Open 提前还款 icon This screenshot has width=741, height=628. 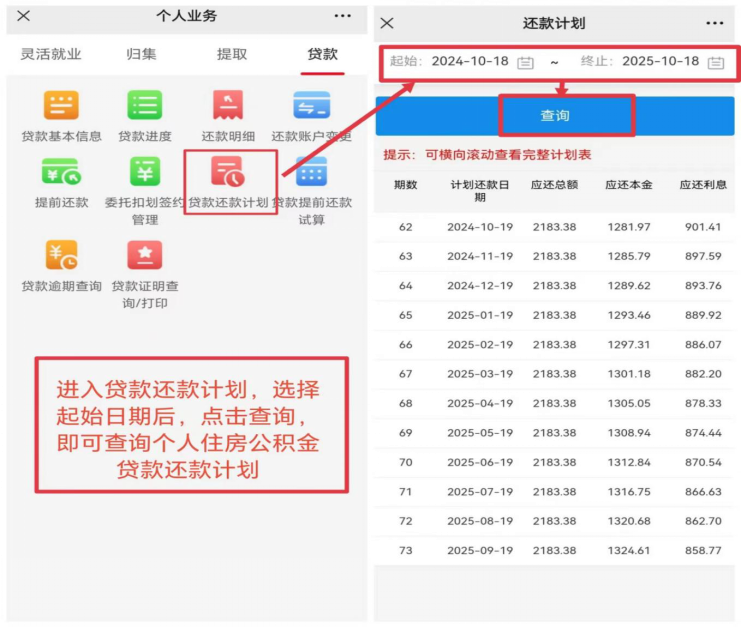[61, 172]
